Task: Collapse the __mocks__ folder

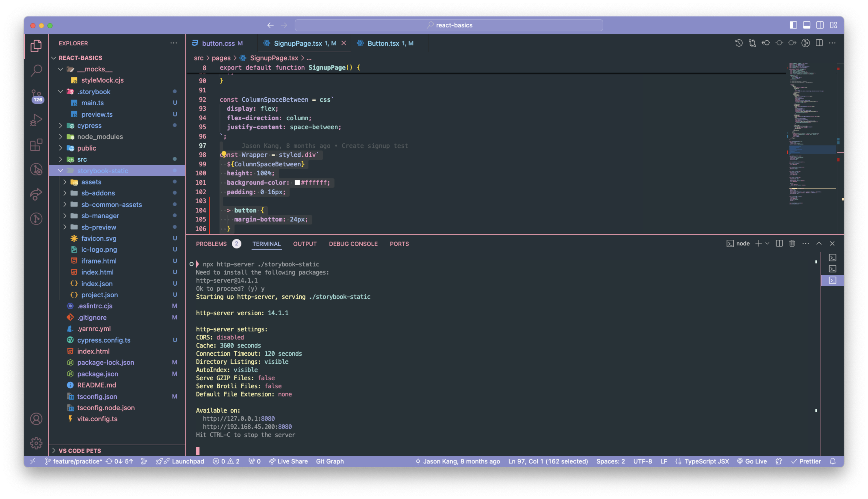Action: 61,69
